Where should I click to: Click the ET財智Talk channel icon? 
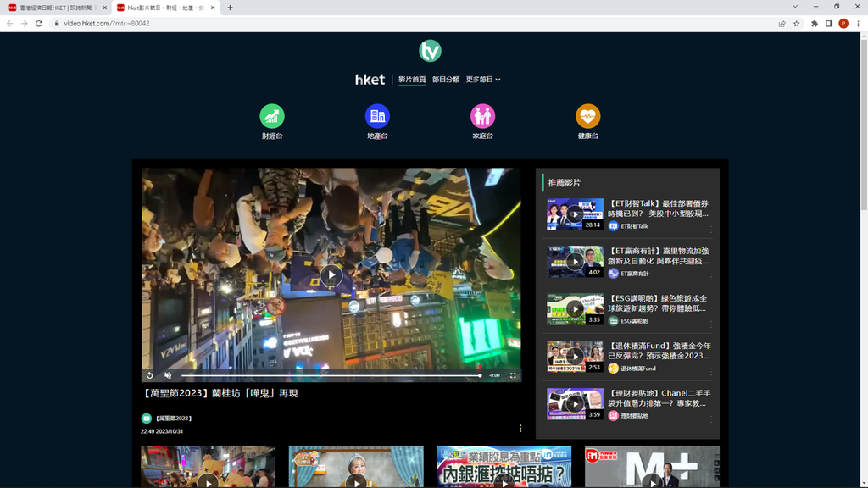[x=613, y=226]
